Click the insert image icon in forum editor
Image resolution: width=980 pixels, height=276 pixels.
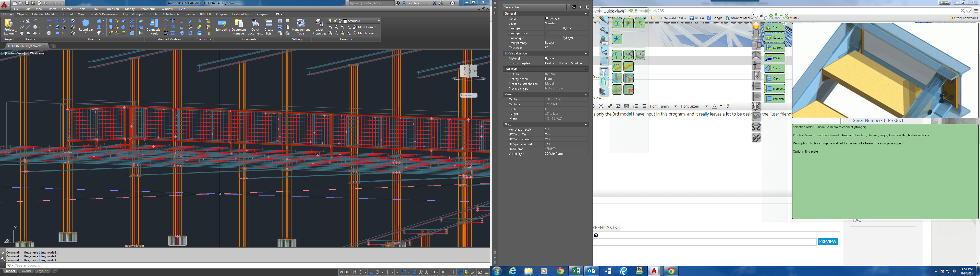(x=618, y=106)
